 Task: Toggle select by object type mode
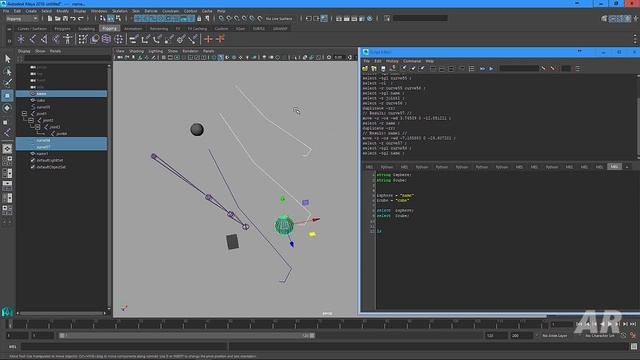click(x=111, y=18)
